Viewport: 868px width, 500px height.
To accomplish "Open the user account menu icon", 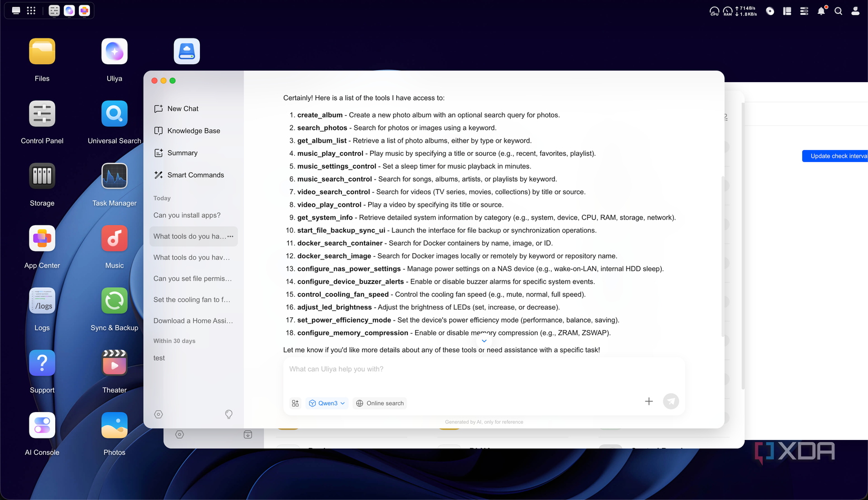I will tap(856, 11).
